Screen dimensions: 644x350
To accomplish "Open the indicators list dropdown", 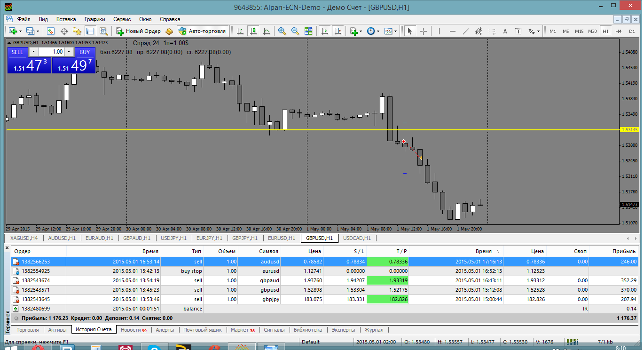I will coord(356,31).
